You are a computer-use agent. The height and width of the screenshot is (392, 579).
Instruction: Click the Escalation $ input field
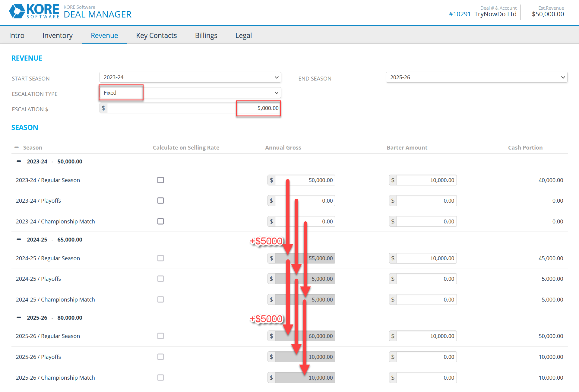pyautogui.click(x=194, y=108)
